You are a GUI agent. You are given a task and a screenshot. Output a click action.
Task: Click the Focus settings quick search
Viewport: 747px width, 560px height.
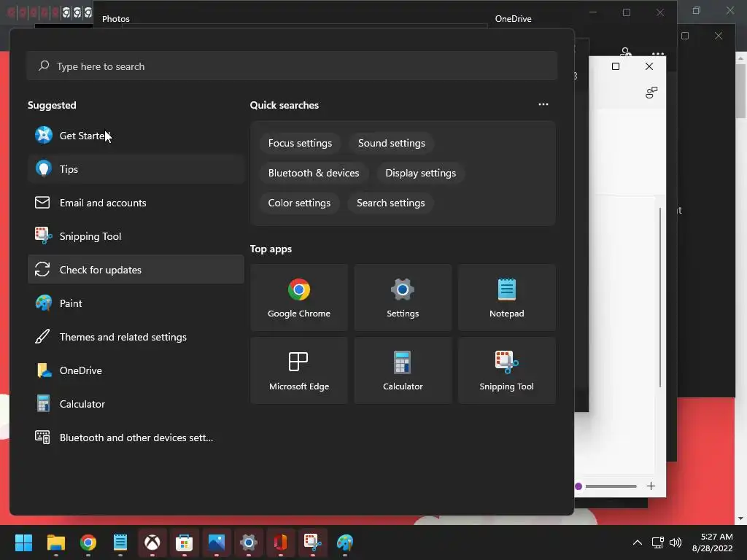(300, 144)
